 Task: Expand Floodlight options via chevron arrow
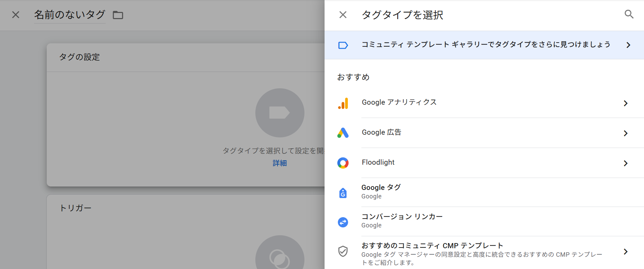(x=625, y=163)
